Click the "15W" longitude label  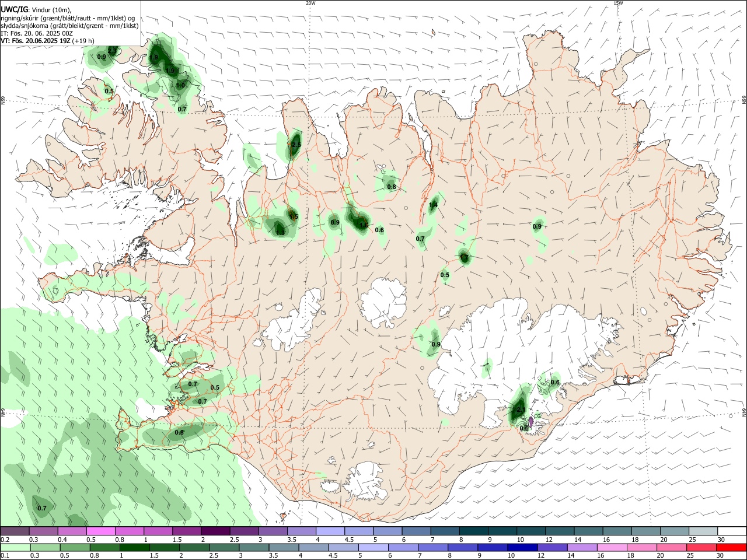coord(618,2)
